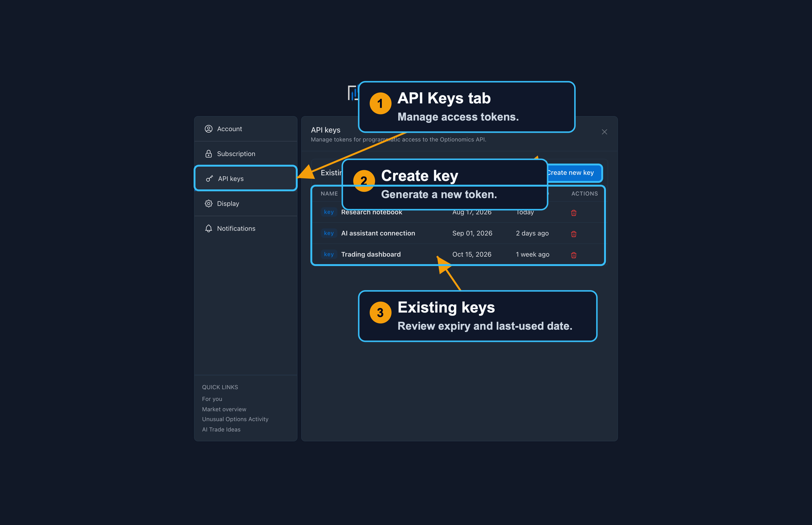The width and height of the screenshot is (812, 525).
Task: Open the AI Trade Ideas link
Action: coord(221,430)
